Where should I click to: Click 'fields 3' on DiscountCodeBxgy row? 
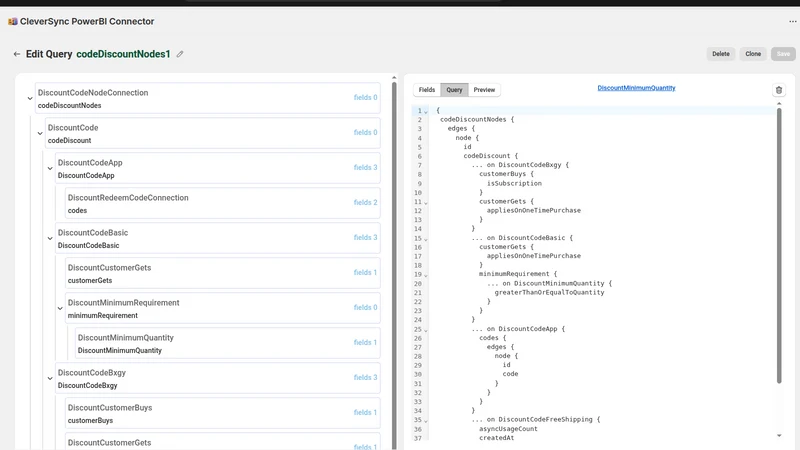[x=365, y=378]
